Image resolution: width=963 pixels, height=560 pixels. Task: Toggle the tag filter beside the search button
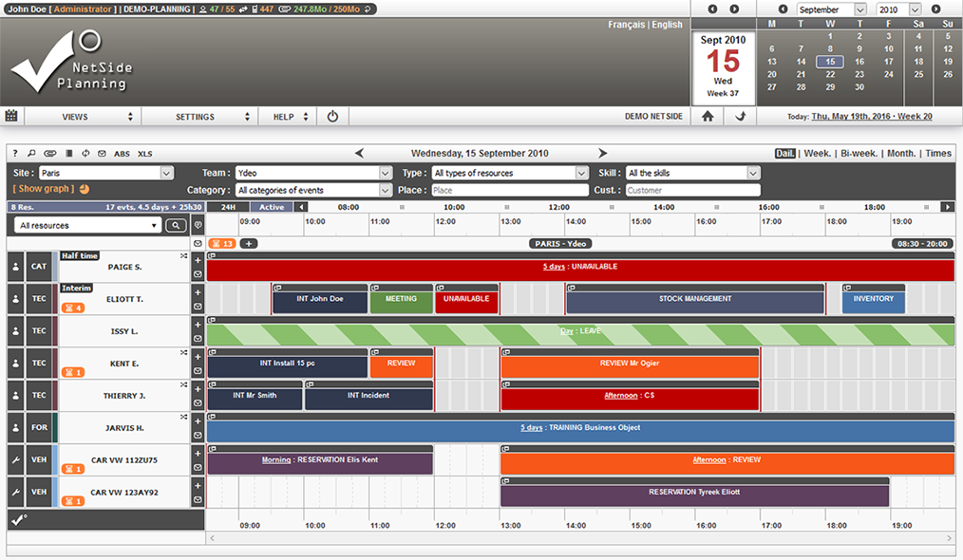click(198, 225)
